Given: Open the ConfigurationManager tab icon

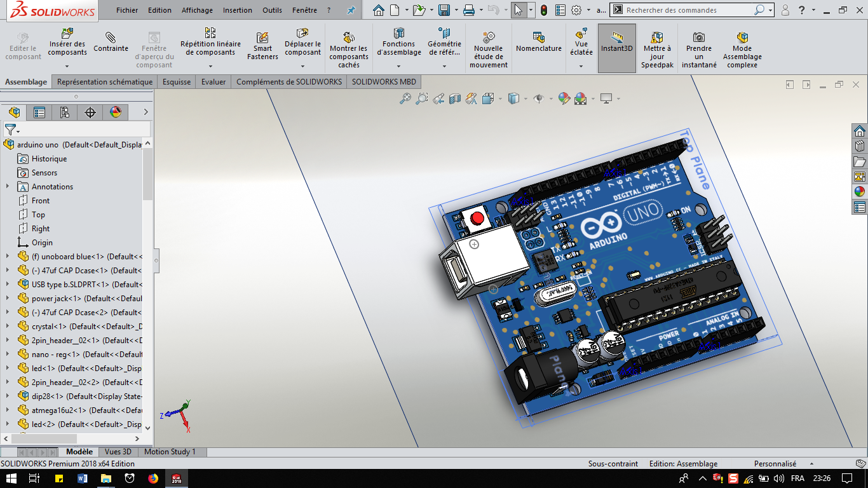Looking at the screenshot, I should pos(65,112).
